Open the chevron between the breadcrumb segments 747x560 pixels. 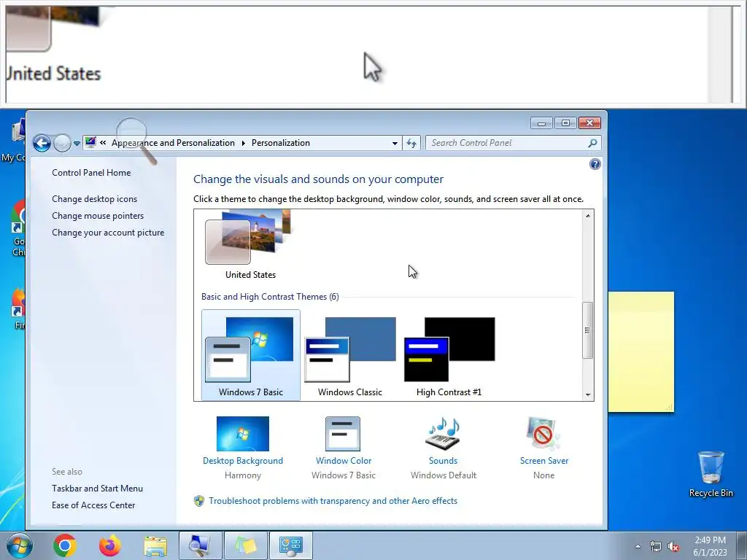point(243,144)
